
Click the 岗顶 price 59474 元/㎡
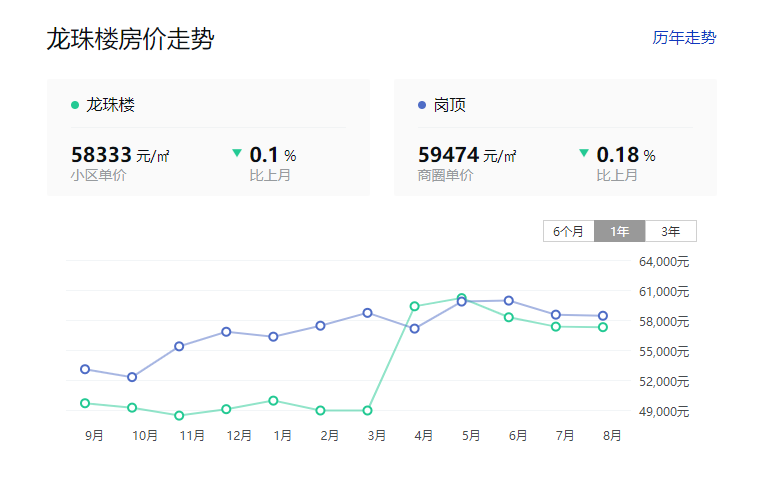468,155
